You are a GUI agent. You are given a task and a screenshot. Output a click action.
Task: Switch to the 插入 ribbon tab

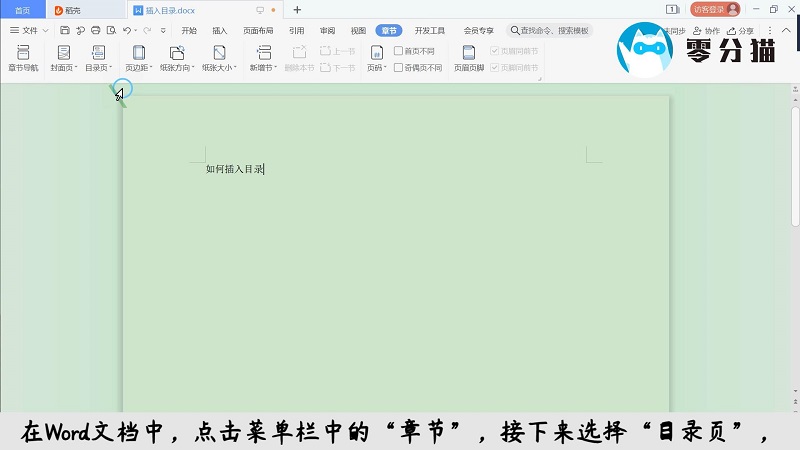[220, 31]
